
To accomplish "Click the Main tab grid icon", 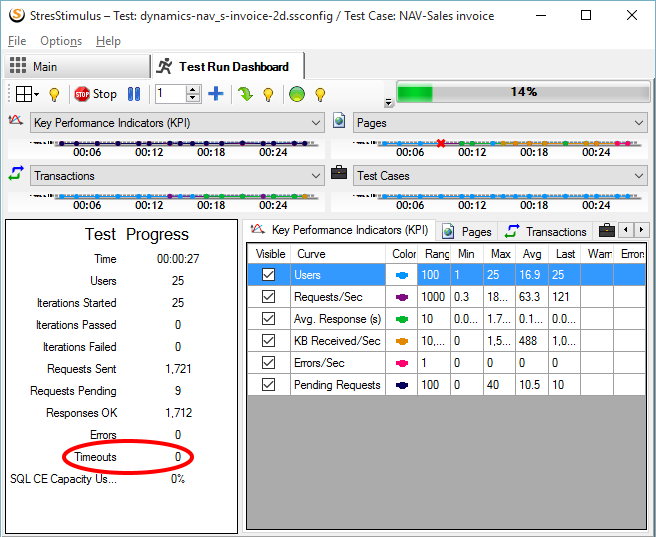I will [x=18, y=66].
